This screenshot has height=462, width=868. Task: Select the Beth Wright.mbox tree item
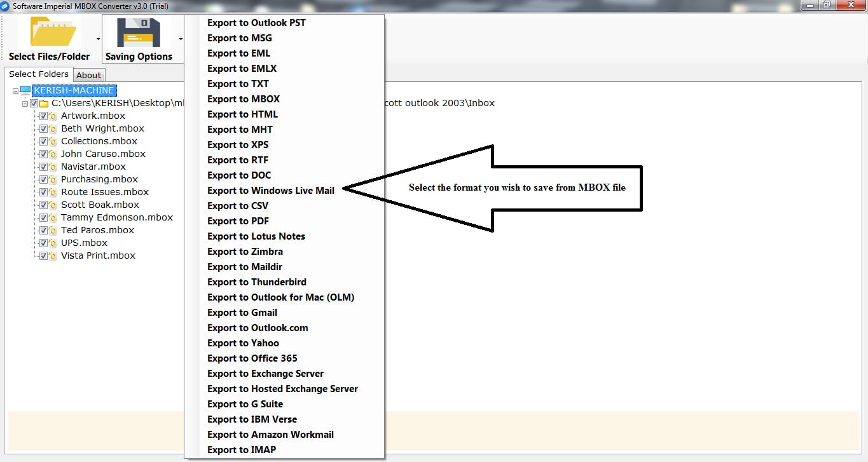103,128
